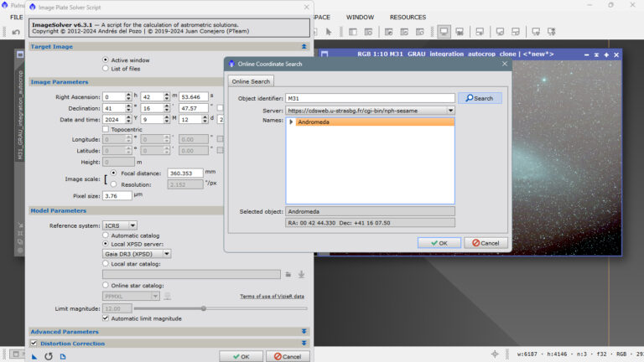Click the status bar window icon at bottom left

[16, 354]
